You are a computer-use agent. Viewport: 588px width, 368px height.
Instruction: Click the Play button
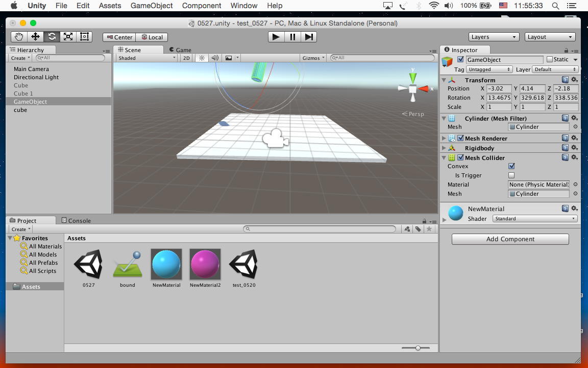pyautogui.click(x=276, y=37)
